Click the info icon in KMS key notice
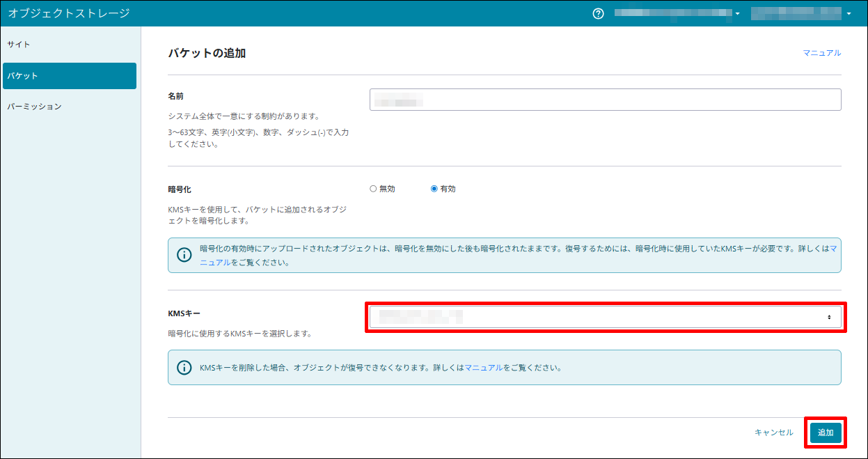This screenshot has width=868, height=459. pyautogui.click(x=184, y=367)
